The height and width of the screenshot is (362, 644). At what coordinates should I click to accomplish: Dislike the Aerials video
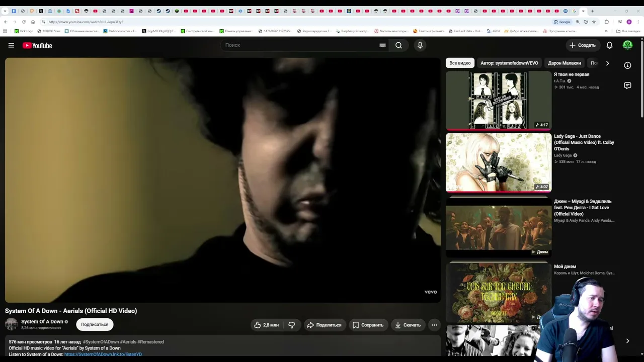(x=292, y=325)
